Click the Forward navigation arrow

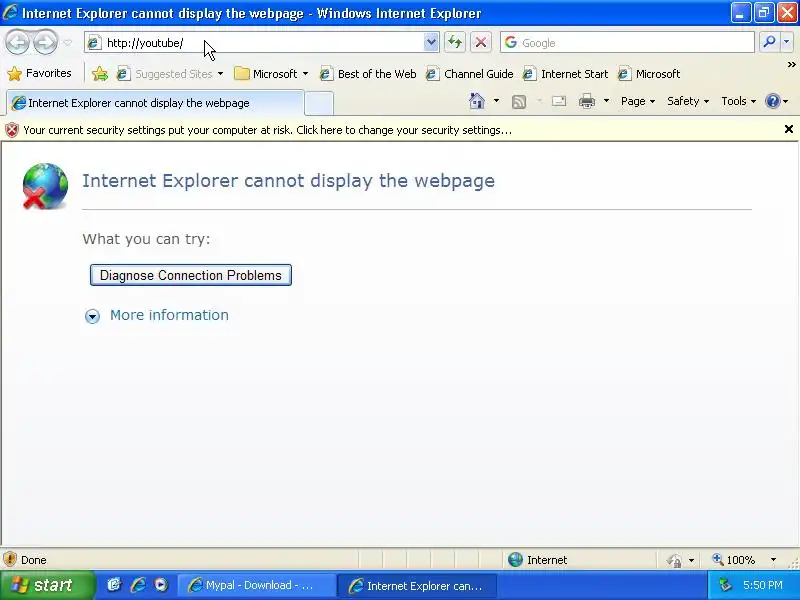46,43
